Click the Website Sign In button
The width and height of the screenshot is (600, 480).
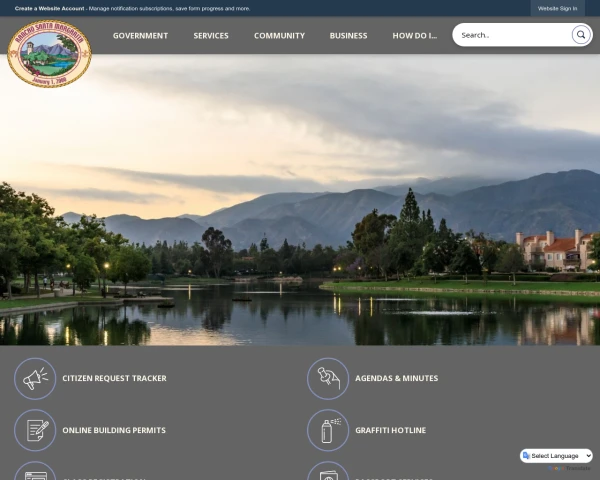[x=557, y=8]
